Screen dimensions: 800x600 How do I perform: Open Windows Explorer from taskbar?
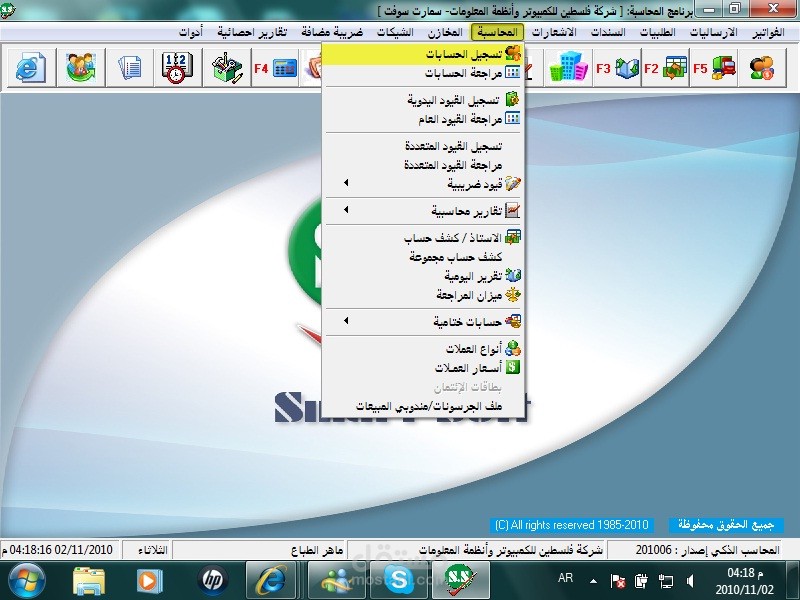point(89,581)
